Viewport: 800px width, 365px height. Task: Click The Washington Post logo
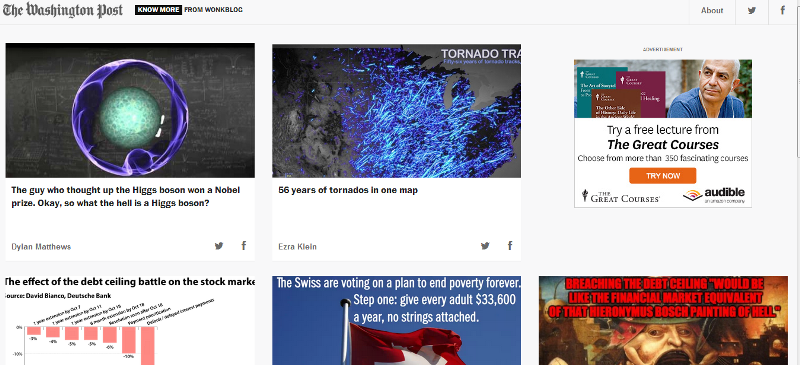63,10
